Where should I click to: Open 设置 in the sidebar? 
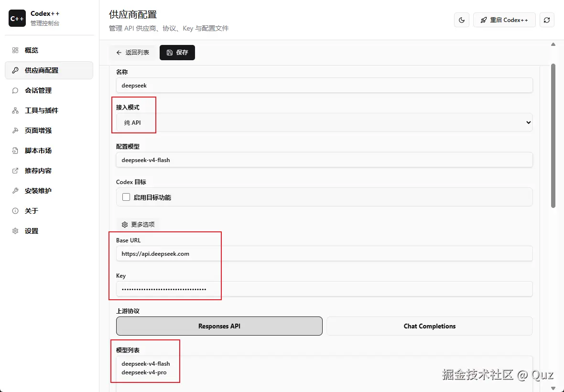(x=49, y=231)
